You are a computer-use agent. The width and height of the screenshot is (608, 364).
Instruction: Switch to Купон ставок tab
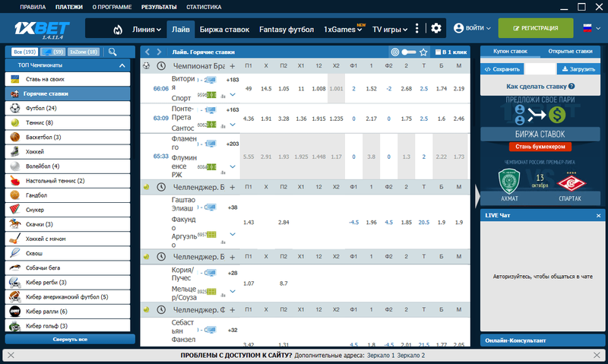[510, 51]
